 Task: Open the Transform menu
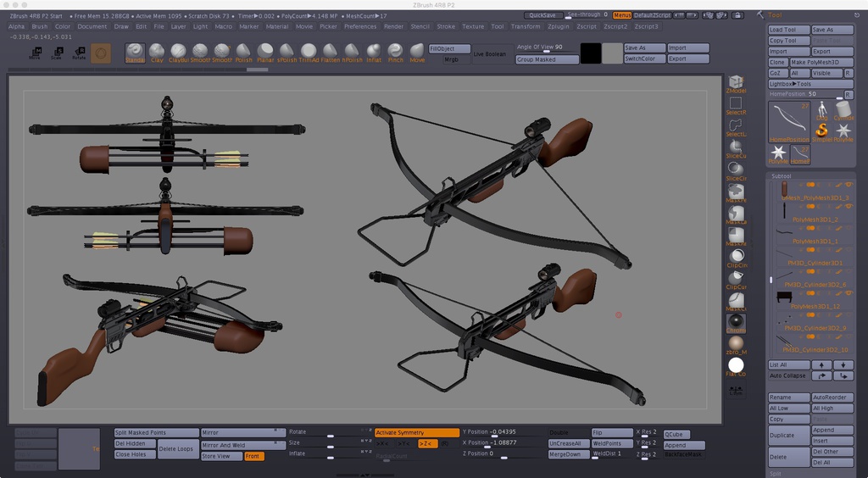(525, 26)
